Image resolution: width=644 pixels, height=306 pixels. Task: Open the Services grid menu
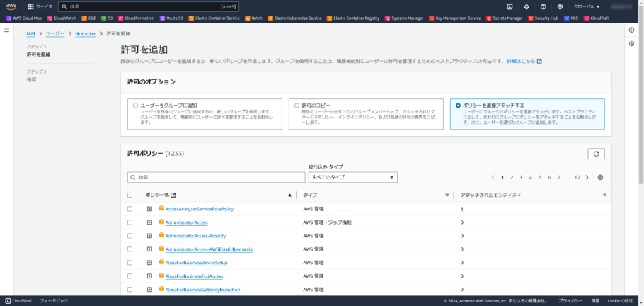pyautogui.click(x=40, y=6)
